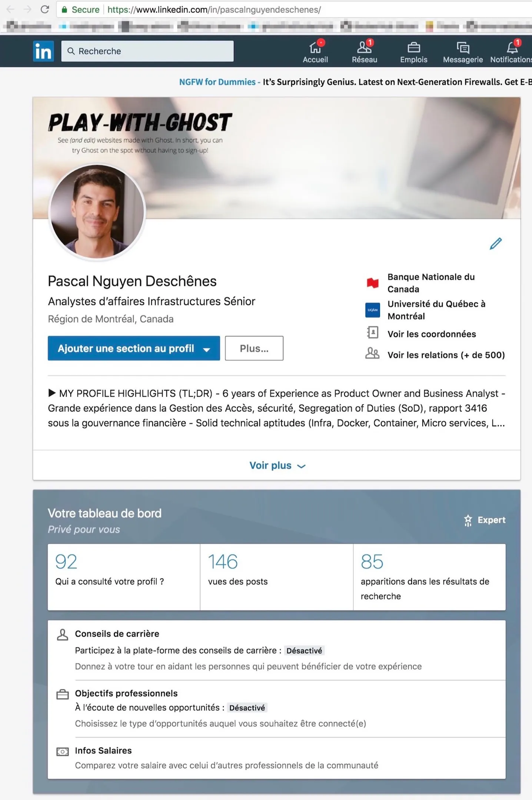The image size is (532, 800).
Task: Click the Expert profile level label
Action: pyautogui.click(x=492, y=520)
